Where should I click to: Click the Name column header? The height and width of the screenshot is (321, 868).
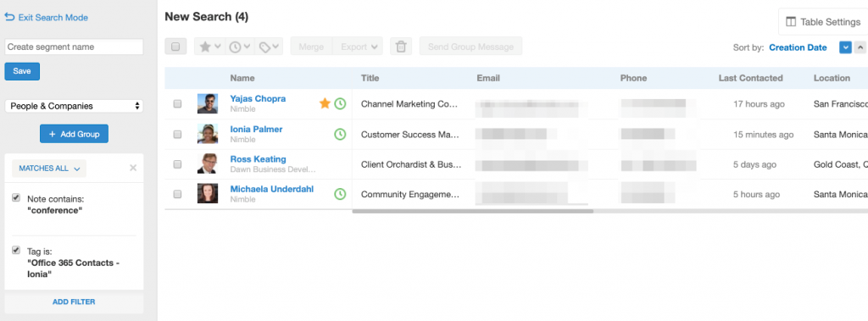coord(242,78)
